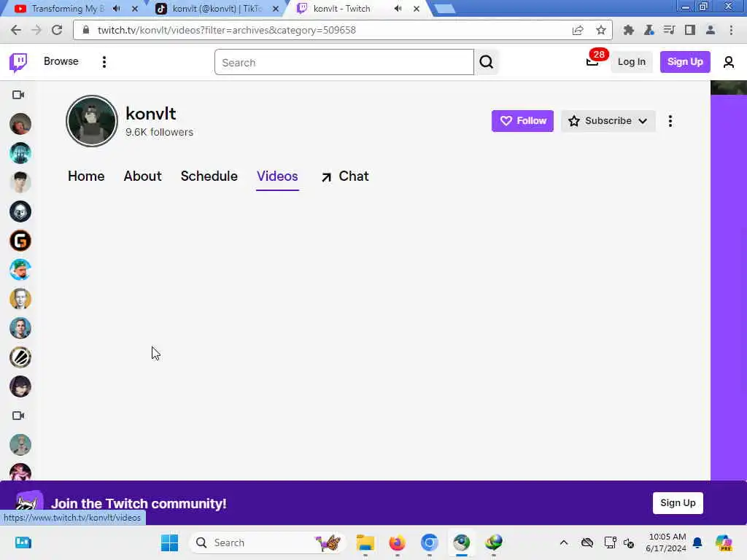Mute the Twitch tab audio icon
Viewport: 747px width, 560px height.
point(398,9)
